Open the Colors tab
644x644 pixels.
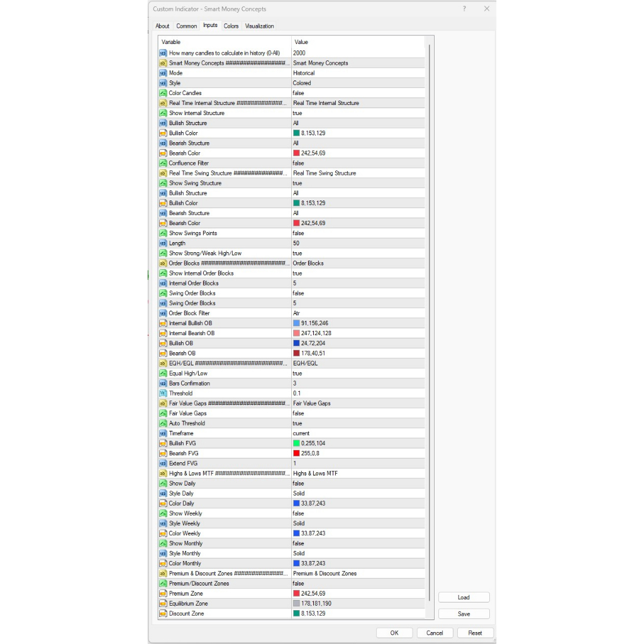(x=231, y=26)
